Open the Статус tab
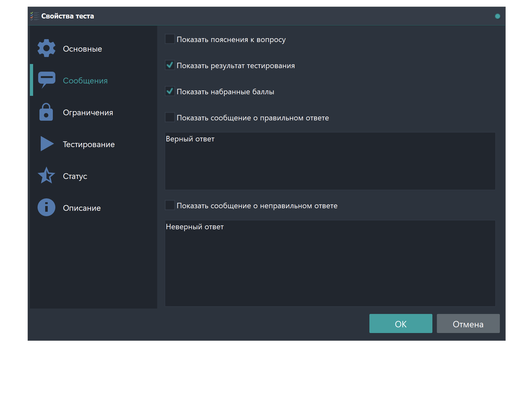The height and width of the screenshot is (398, 532). 94,175
